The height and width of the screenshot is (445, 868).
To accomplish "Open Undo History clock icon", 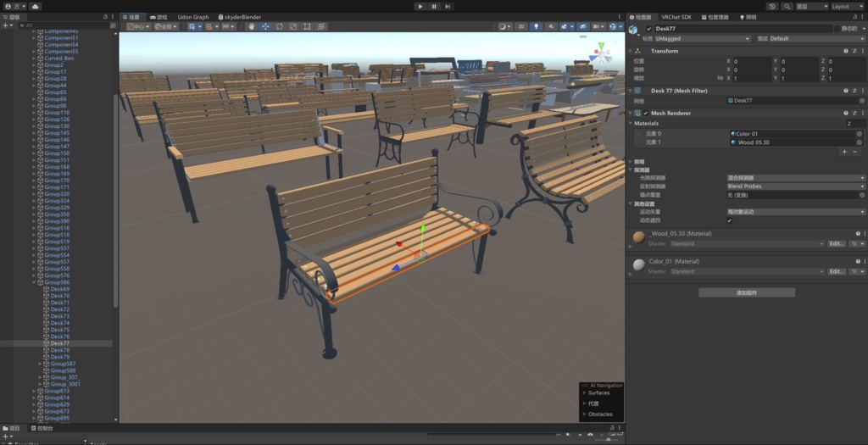I will (773, 7).
